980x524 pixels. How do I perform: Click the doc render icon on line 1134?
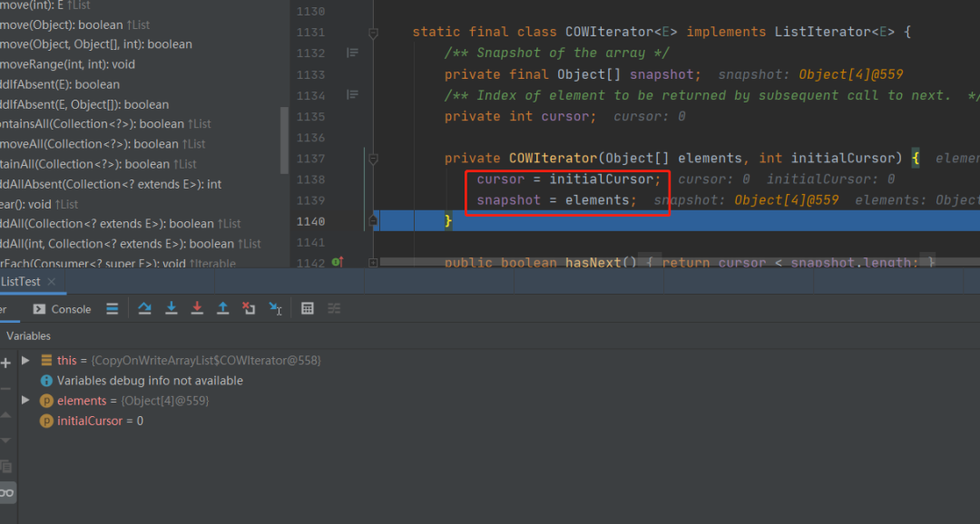pos(352,95)
